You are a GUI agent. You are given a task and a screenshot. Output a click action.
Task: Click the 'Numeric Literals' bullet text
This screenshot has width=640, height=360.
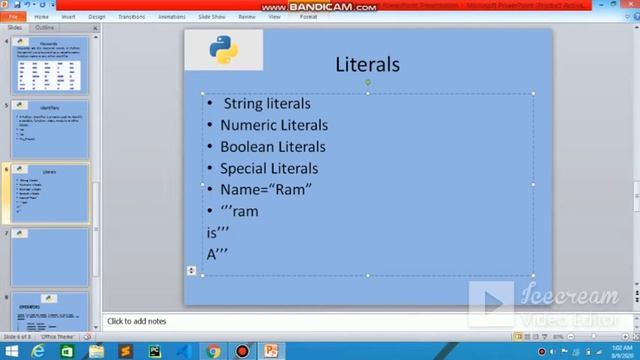click(274, 125)
